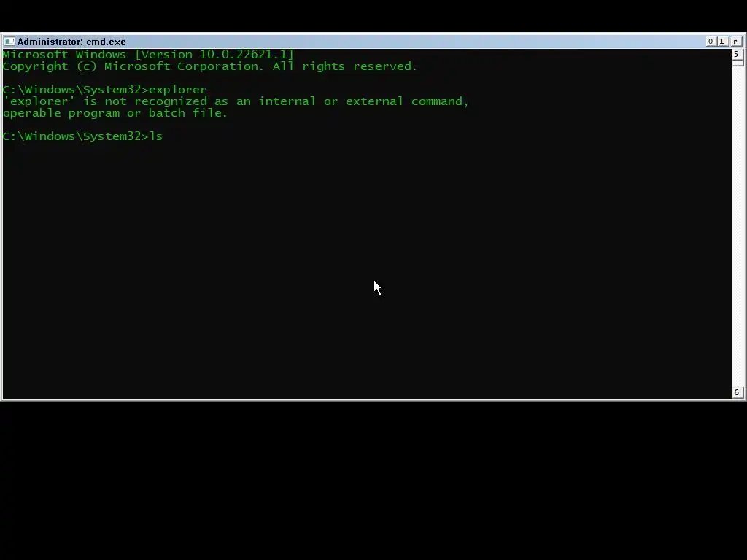Click the 'ls' command at the prompt

click(156, 136)
